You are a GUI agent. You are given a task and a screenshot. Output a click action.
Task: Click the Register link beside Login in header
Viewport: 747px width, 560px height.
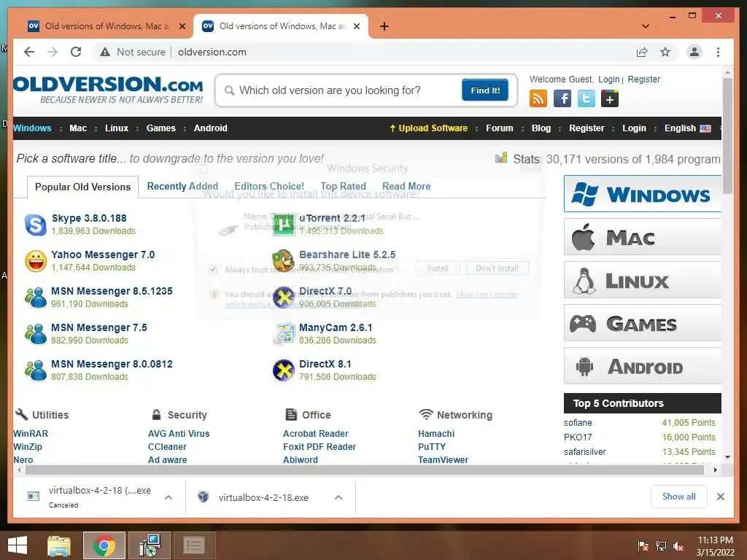click(x=643, y=79)
